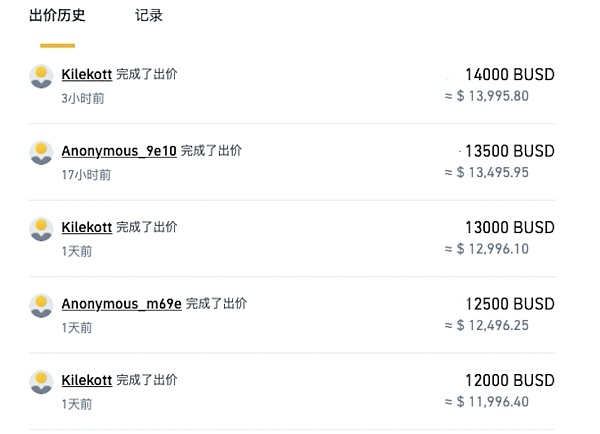Open Kilekott's username link on 12000 BUSD bid
This screenshot has width=600, height=434.
pyautogui.click(x=86, y=381)
